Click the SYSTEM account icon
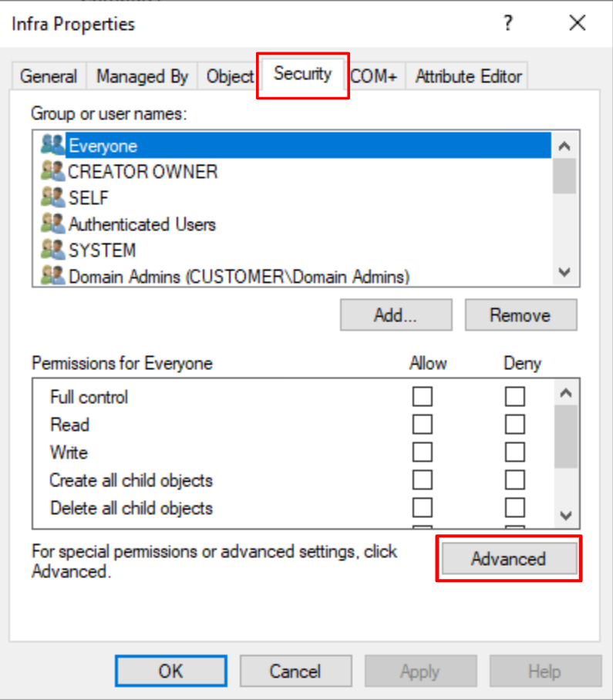Viewport: 613px width, 700px height. click(52, 250)
